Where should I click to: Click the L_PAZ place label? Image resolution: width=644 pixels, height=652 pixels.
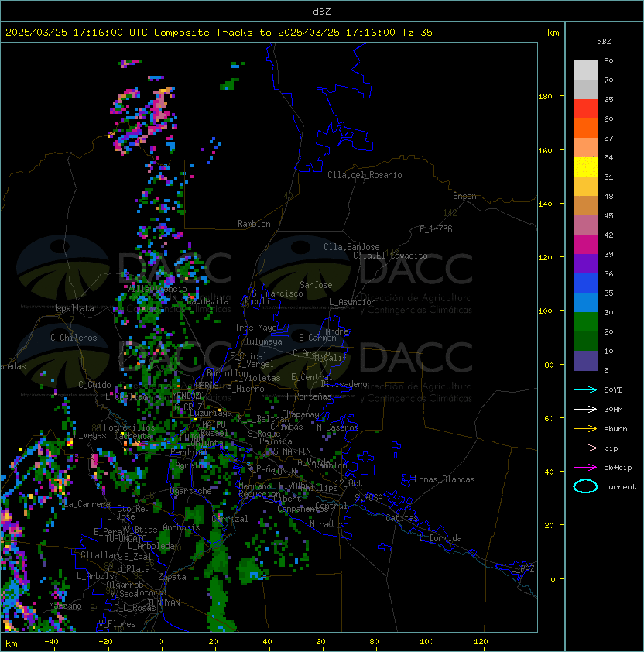(x=522, y=569)
